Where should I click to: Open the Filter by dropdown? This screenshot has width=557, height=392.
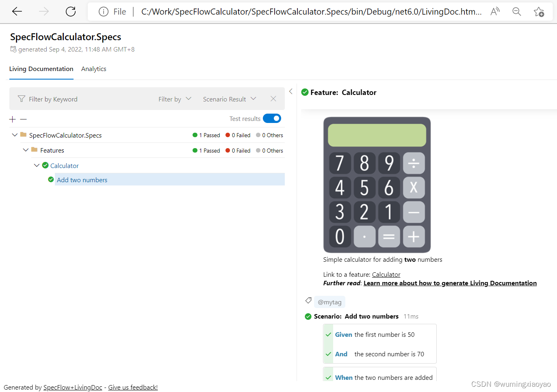pyautogui.click(x=175, y=99)
